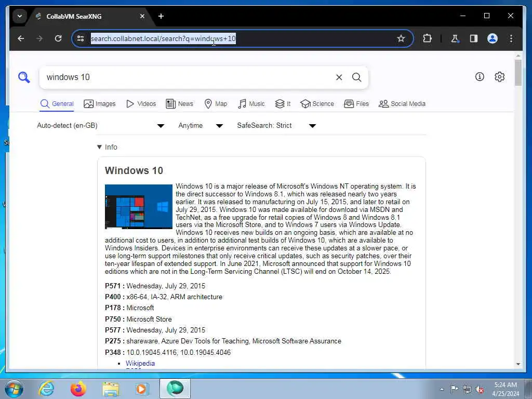
Task: Clear the search query with X
Action: [339, 77]
